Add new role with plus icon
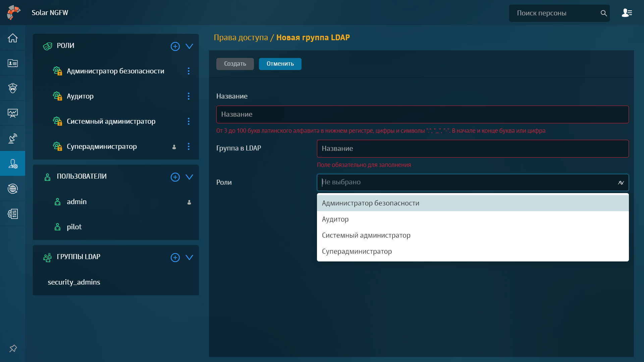The height and width of the screenshot is (362, 644). pos(175,46)
